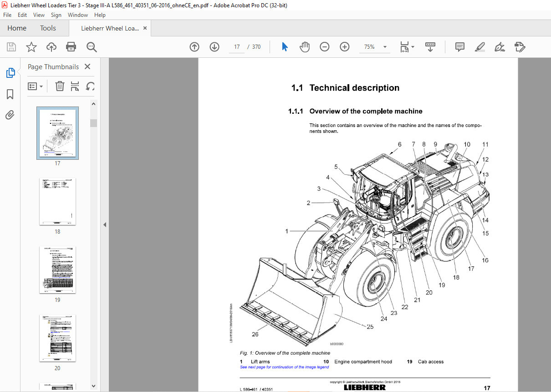
Task: Click the thumbnails scrollbar up arrow
Action: coord(94,104)
